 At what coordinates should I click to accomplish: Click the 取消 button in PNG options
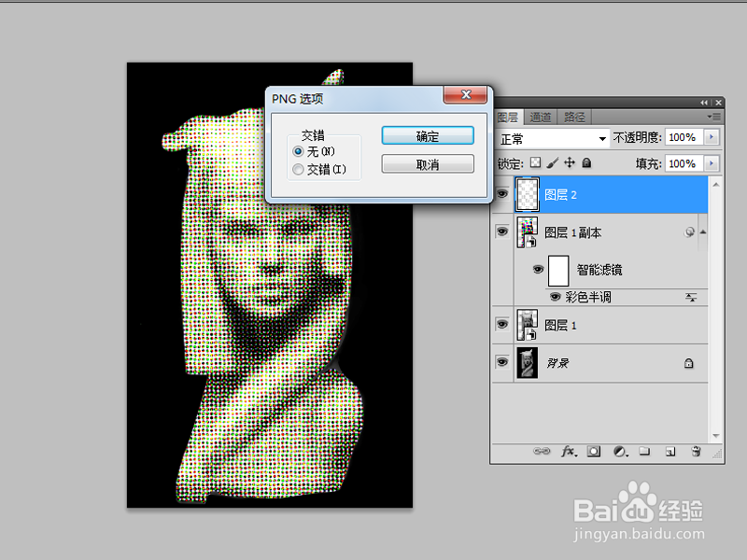(428, 164)
